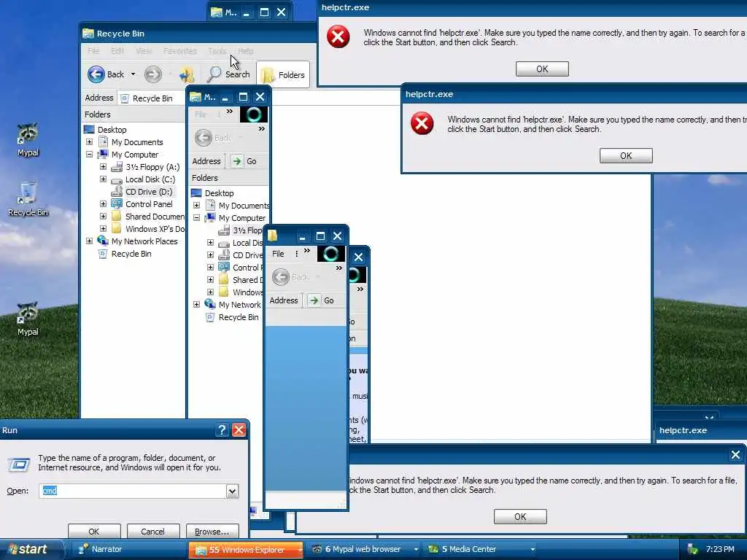Screen dimensions: 747x560
Task: Open the Help menu in Recycle Bin window
Action: coord(245,50)
